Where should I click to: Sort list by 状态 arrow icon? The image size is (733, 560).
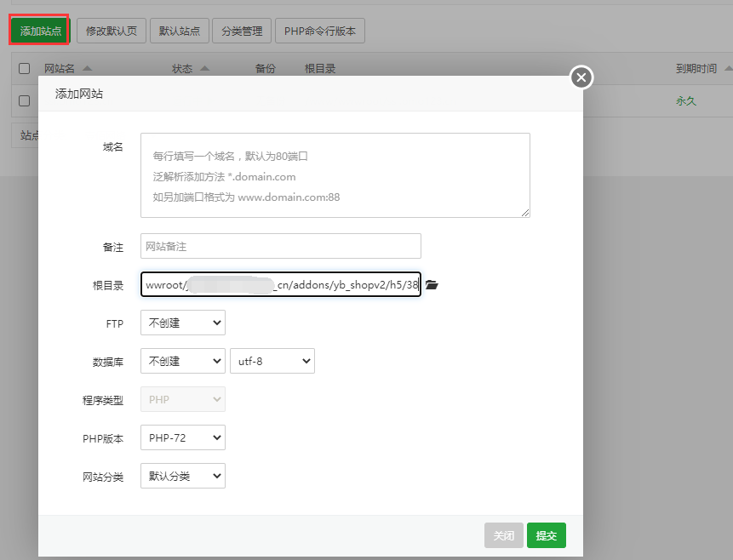point(205,69)
